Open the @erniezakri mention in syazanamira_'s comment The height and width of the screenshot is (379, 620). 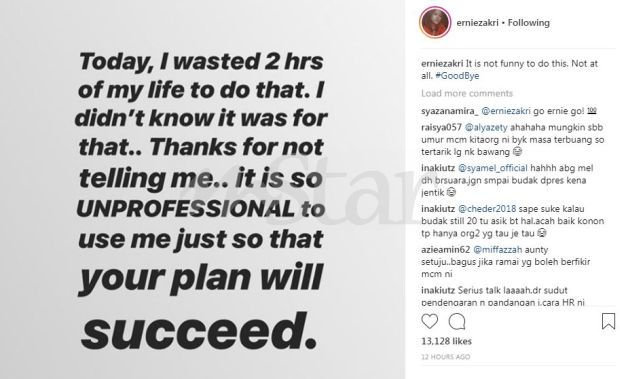pyautogui.click(x=507, y=111)
